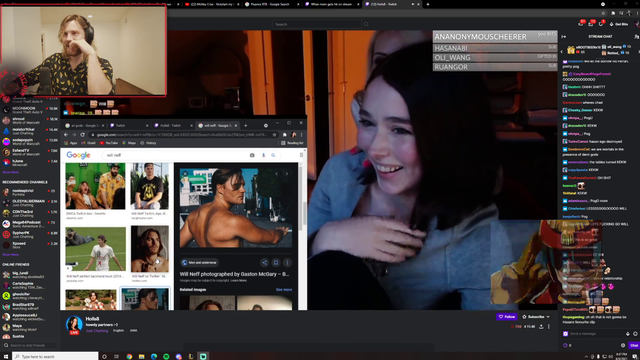Click soccer field image thumbnail in Google results

click(96, 249)
